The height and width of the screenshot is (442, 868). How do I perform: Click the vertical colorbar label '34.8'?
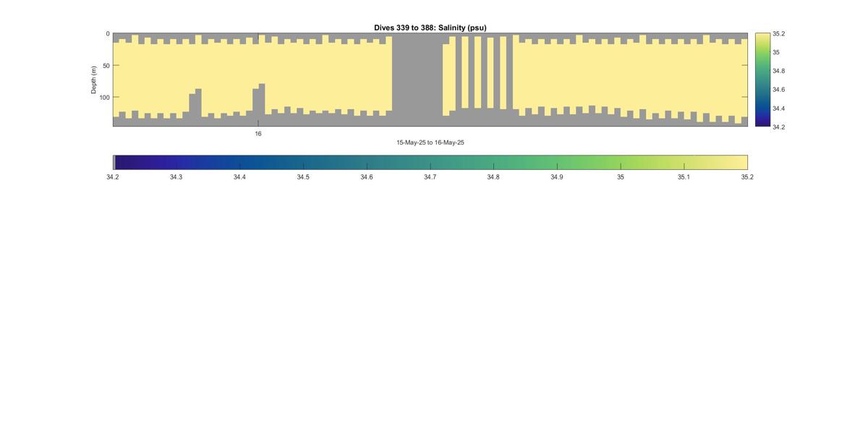tap(778, 71)
